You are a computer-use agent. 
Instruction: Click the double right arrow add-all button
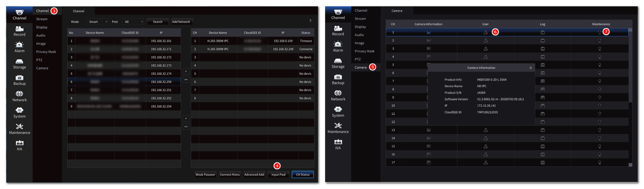(186, 80)
